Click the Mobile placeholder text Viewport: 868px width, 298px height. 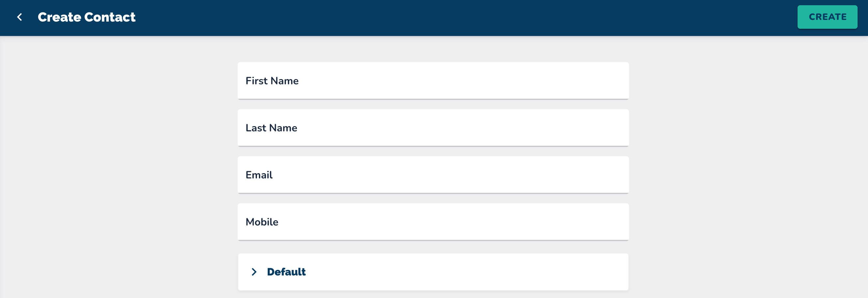262,222
